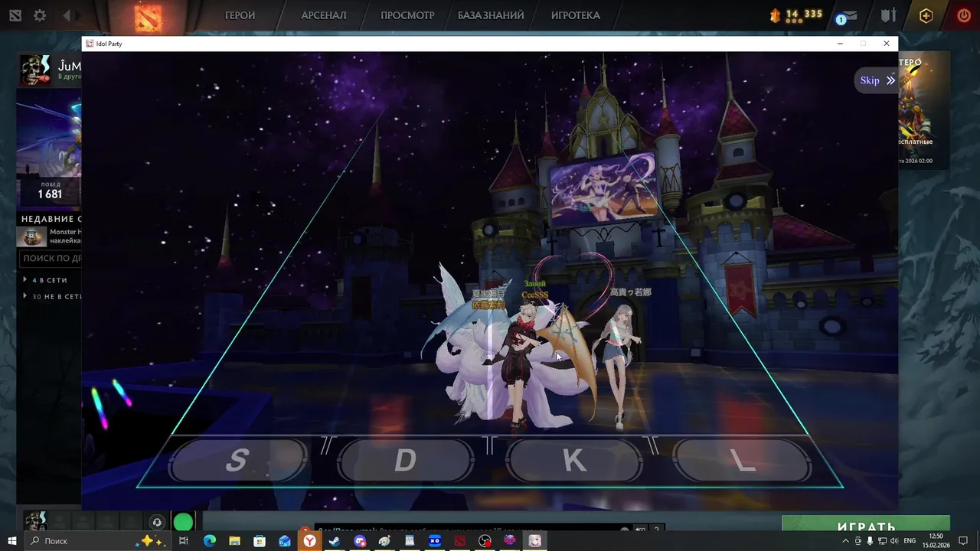This screenshot has height=551, width=980.
Task: Switch ENG input language
Action: pos(910,541)
